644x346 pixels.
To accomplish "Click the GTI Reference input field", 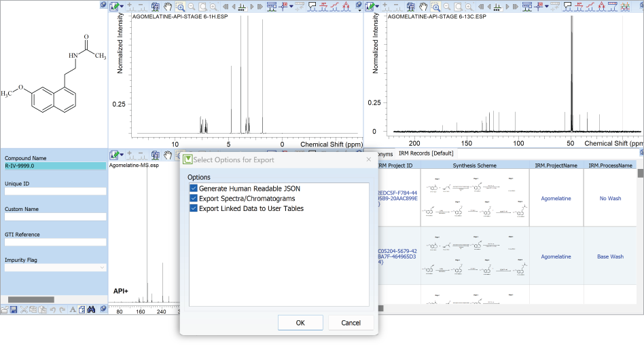I will pos(55,242).
